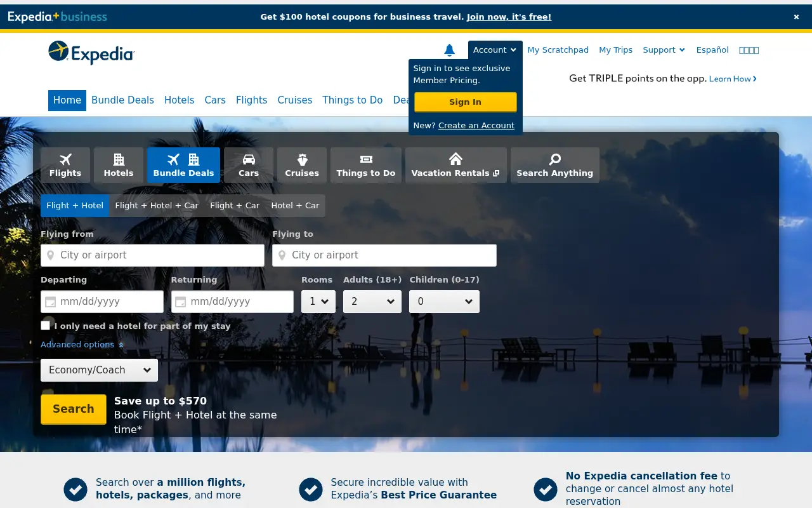Click the no cancellation fee checkmark icon
The height and width of the screenshot is (508, 812).
546,489
